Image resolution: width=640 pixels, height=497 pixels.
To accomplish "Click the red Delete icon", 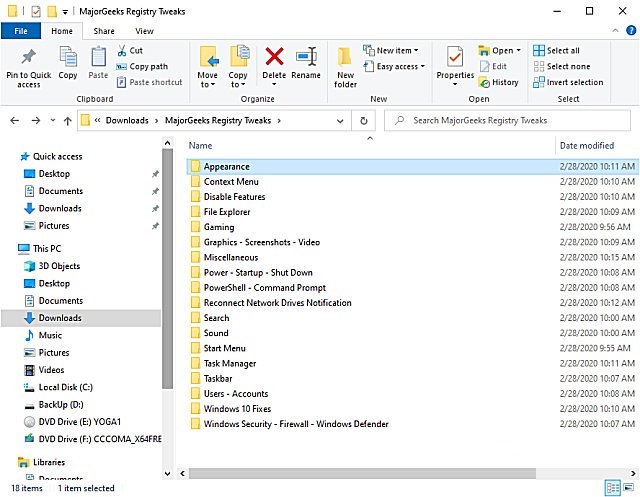I will (274, 56).
